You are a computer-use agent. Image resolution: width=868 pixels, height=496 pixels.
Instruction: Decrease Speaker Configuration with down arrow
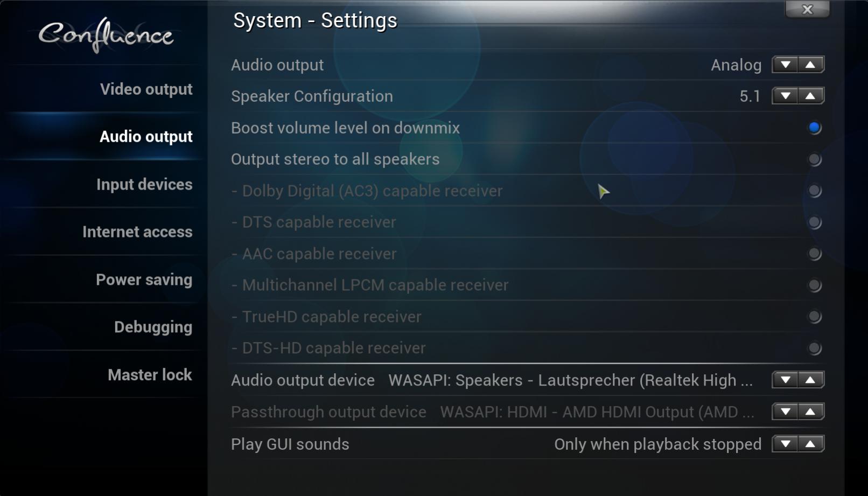pyautogui.click(x=785, y=96)
